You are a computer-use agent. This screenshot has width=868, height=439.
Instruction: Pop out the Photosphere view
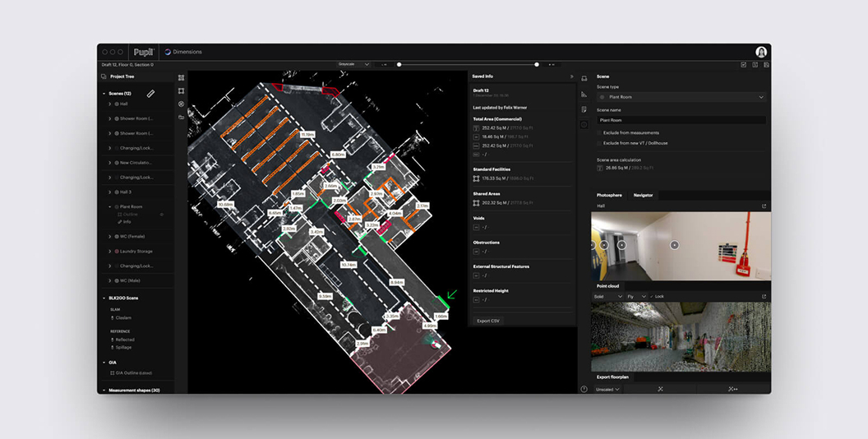(x=764, y=206)
